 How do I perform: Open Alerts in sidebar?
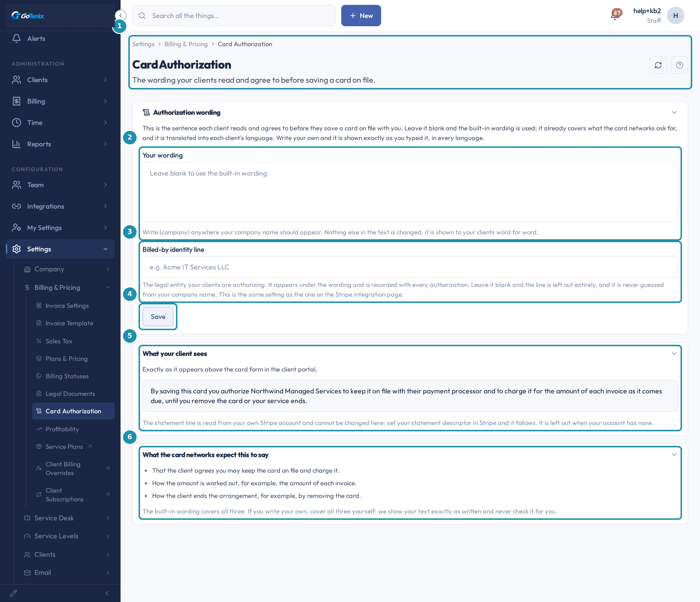pyautogui.click(x=60, y=38)
